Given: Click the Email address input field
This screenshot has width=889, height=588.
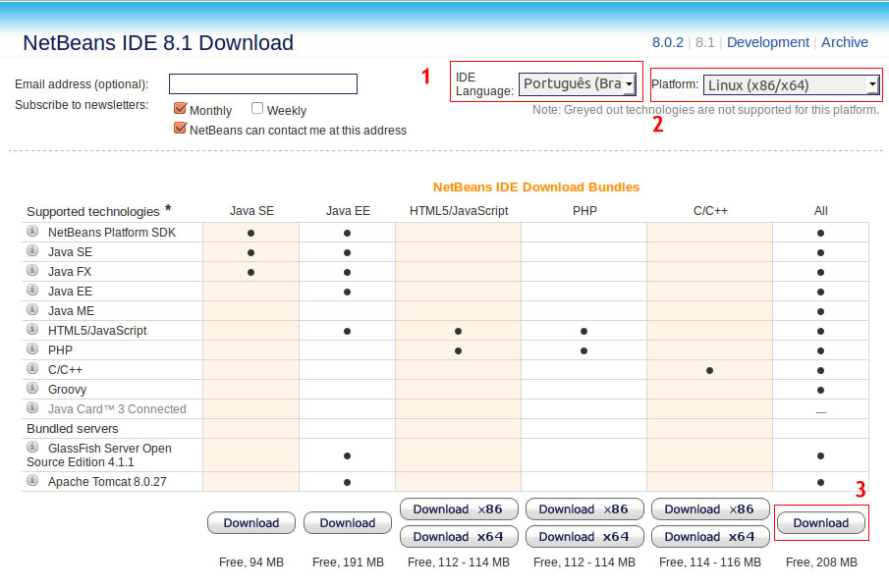Looking at the screenshot, I should pos(263,83).
